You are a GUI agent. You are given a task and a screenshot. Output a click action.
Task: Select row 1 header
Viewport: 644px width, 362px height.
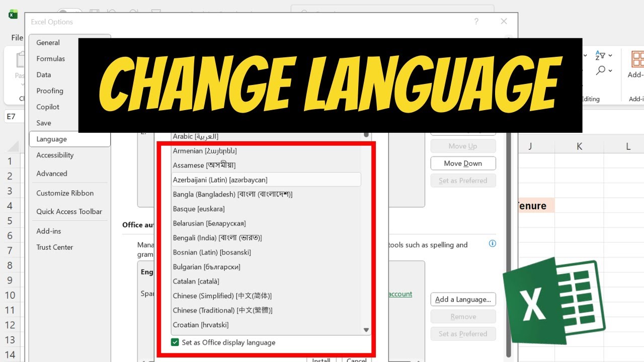tap(10, 161)
